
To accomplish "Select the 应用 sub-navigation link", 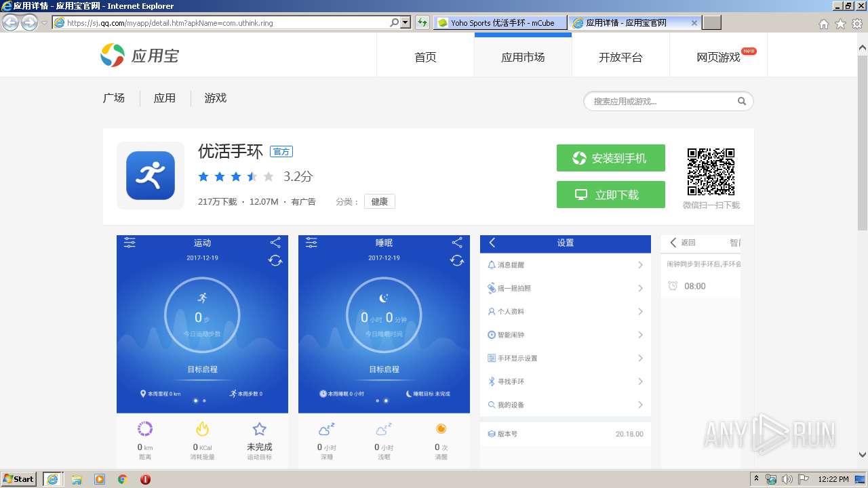I will coord(165,98).
